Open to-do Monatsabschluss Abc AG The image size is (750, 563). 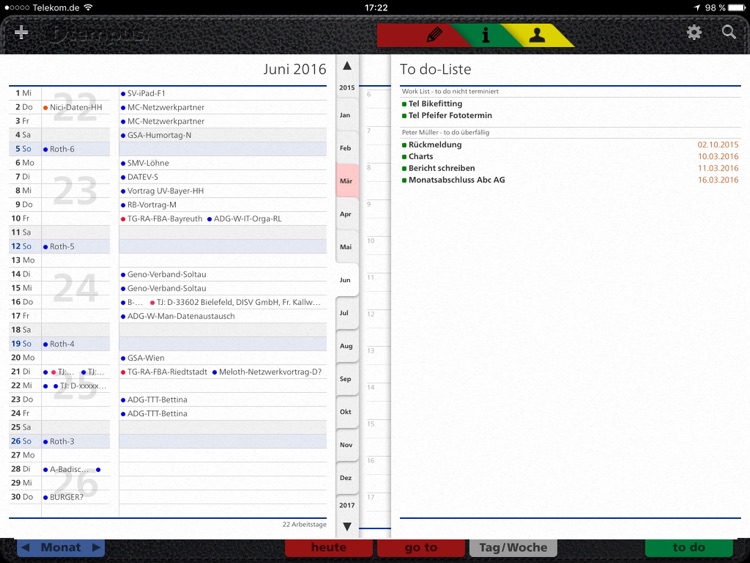click(x=456, y=180)
